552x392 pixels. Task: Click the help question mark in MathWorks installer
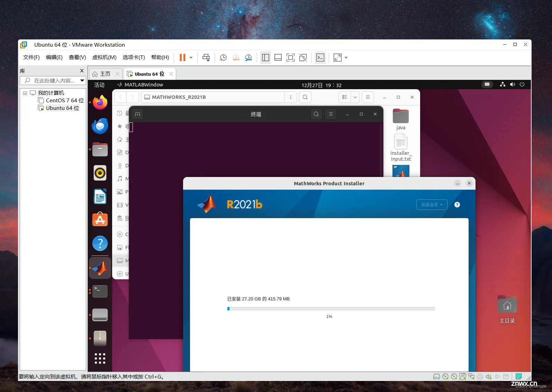point(457,205)
